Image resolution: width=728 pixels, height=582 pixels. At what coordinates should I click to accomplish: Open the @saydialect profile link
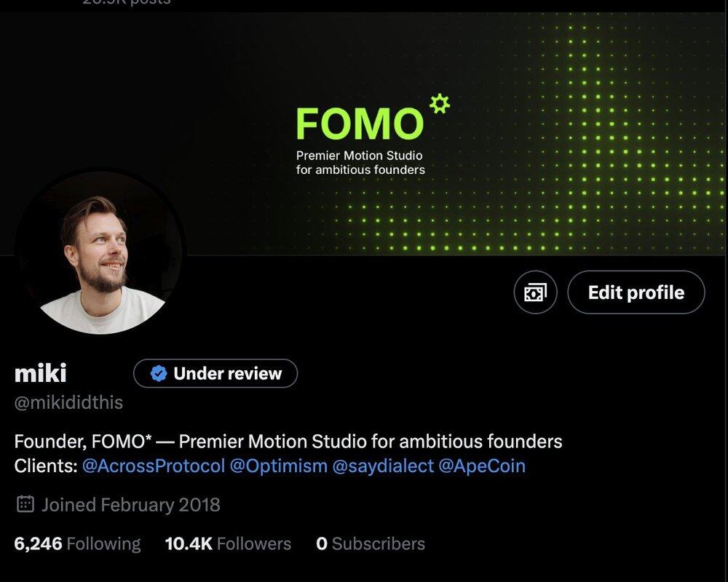tap(383, 466)
